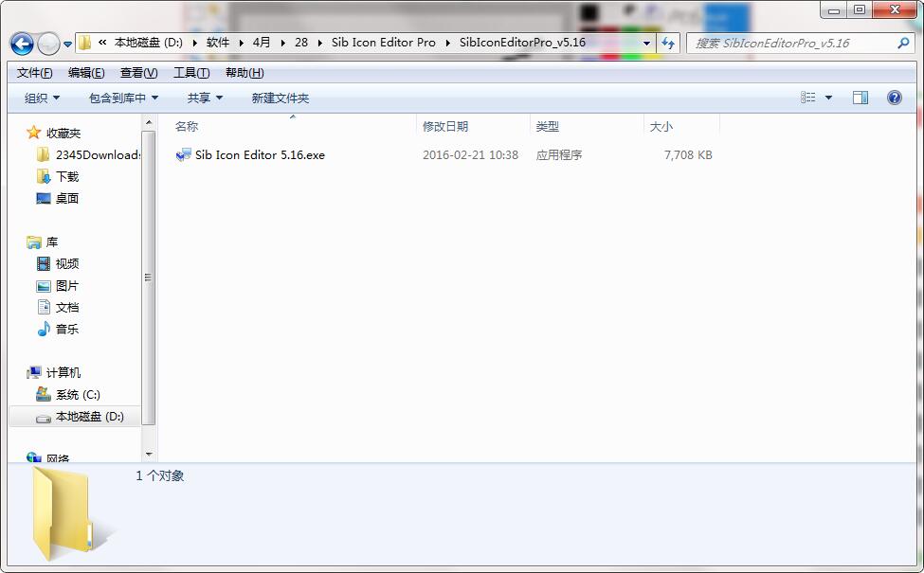Select 计算机 in navigation pane

(x=63, y=373)
